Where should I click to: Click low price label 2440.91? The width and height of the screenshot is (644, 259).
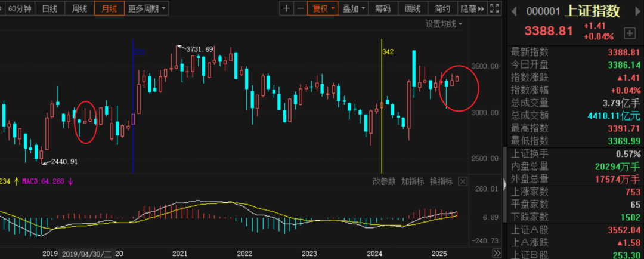pyautogui.click(x=64, y=162)
